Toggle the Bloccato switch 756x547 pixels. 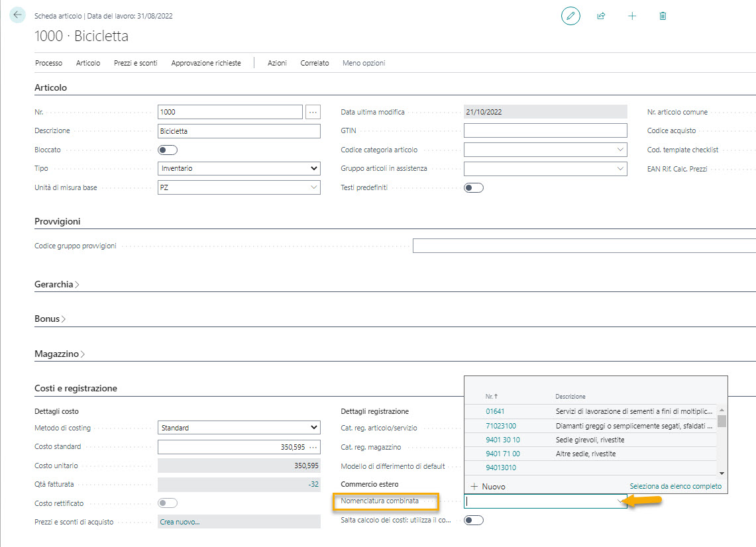[168, 150]
